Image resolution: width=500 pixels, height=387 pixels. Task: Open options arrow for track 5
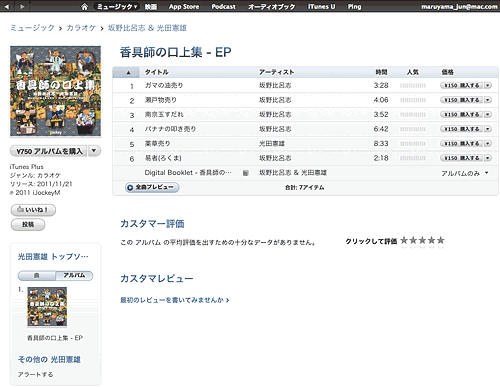click(x=488, y=143)
